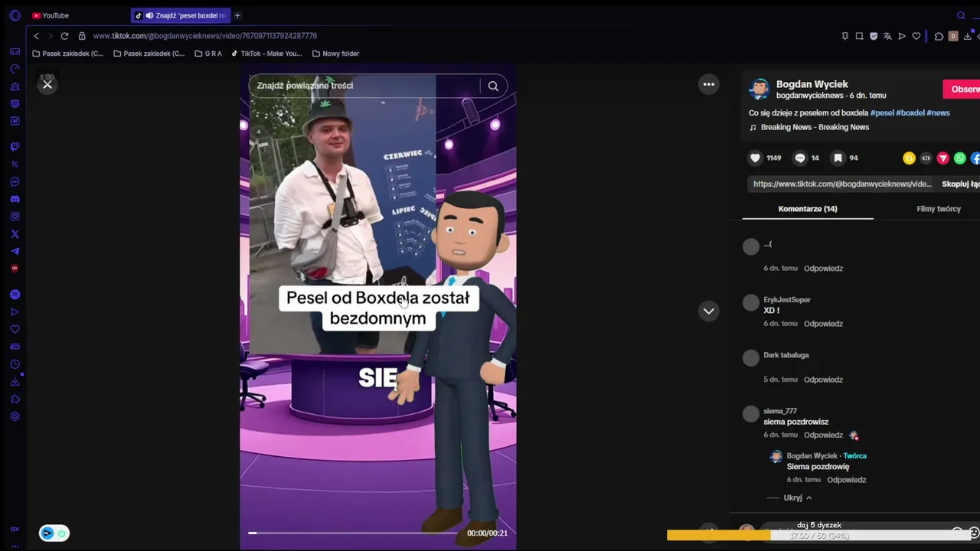The height and width of the screenshot is (551, 980).
Task: Open the three-dot more options menu
Action: pos(709,84)
